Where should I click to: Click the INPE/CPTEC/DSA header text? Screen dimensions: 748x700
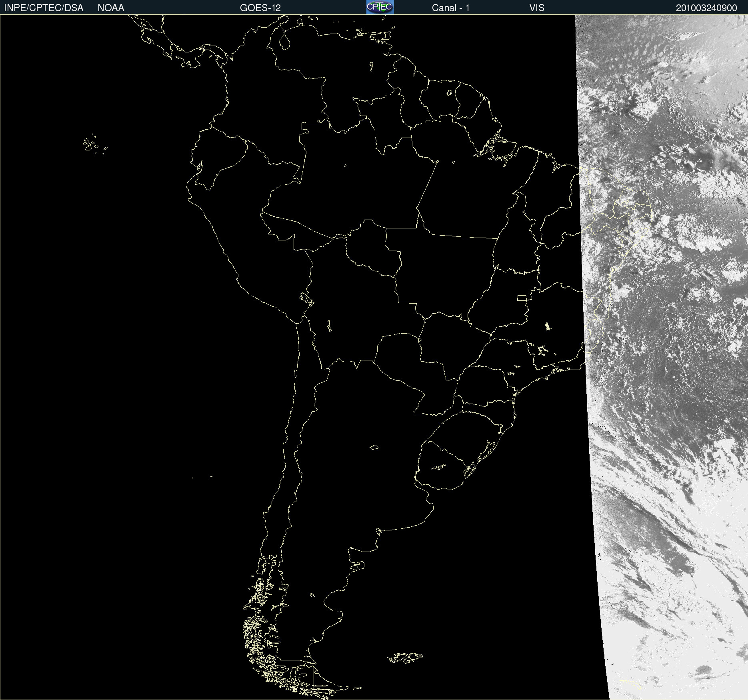(x=44, y=8)
